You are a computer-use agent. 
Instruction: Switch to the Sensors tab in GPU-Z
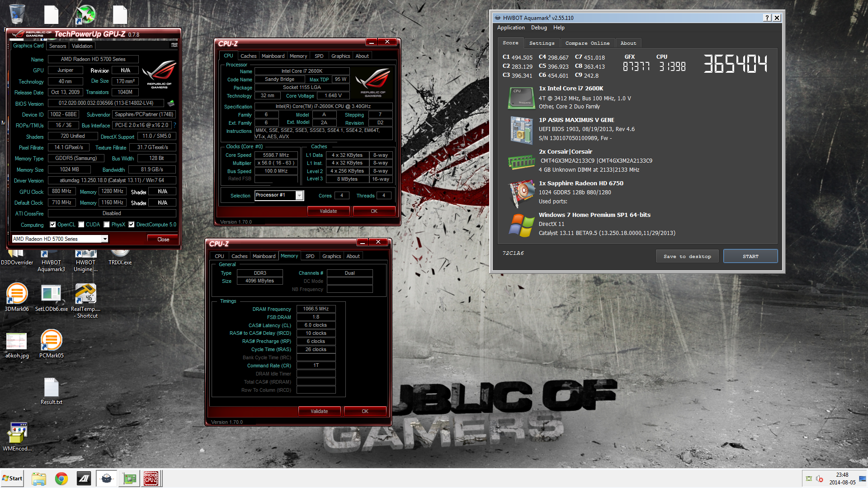tap(57, 46)
